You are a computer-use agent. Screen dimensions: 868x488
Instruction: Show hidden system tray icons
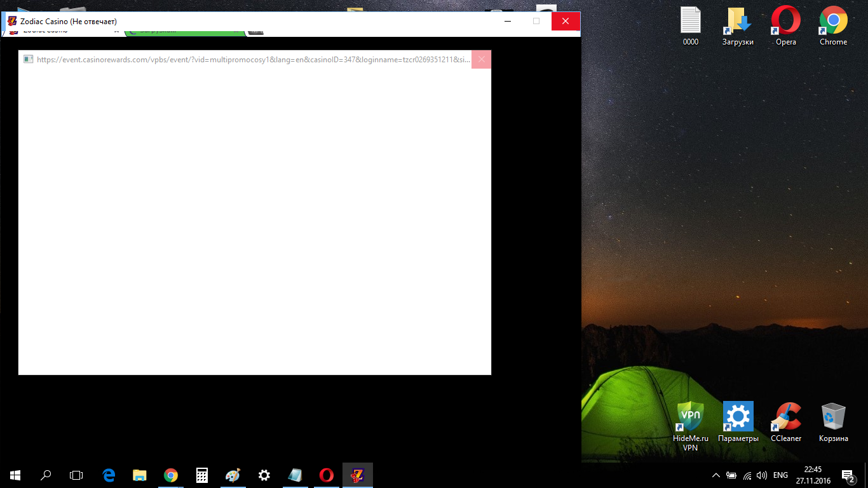point(716,475)
